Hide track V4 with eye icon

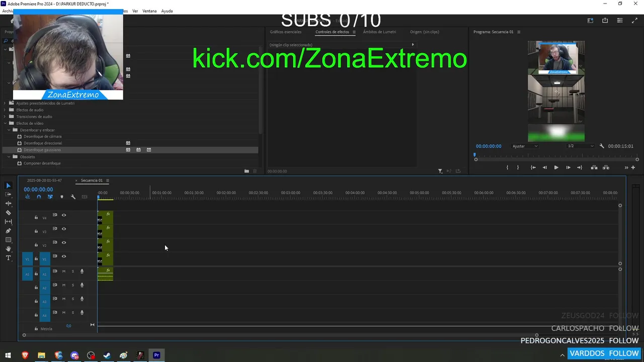pyautogui.click(x=64, y=215)
